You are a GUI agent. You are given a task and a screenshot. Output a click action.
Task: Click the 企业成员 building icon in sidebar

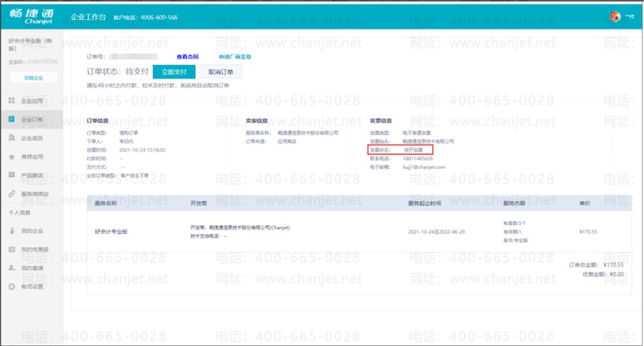tap(12, 138)
